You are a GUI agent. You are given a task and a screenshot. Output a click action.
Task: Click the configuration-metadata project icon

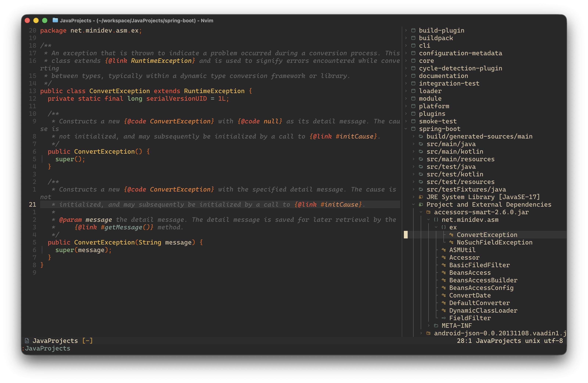point(413,53)
